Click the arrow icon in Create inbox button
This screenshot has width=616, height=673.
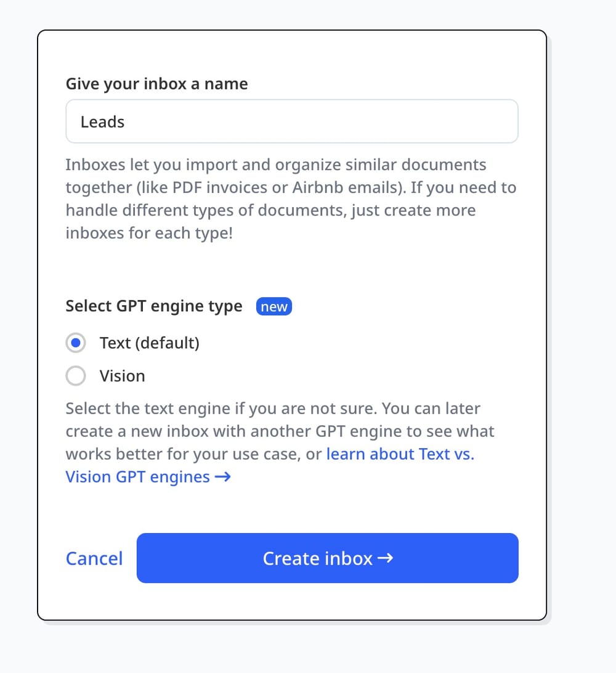click(385, 558)
